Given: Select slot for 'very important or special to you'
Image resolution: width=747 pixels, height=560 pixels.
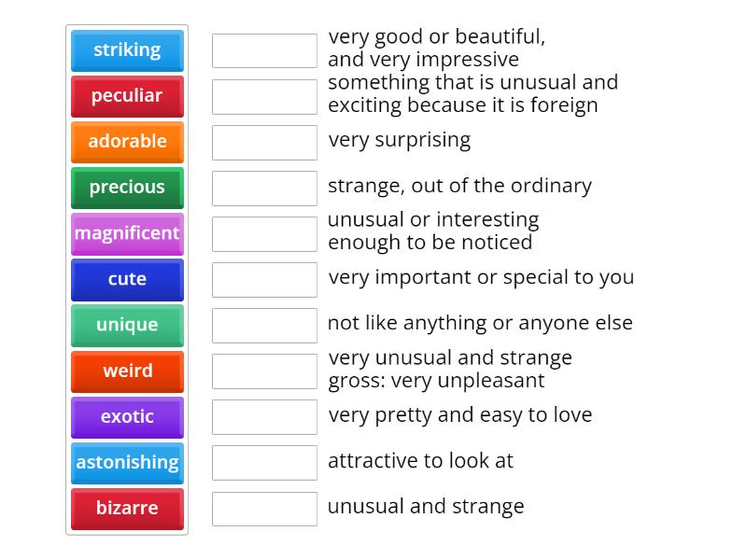Looking at the screenshot, I should (x=264, y=279).
